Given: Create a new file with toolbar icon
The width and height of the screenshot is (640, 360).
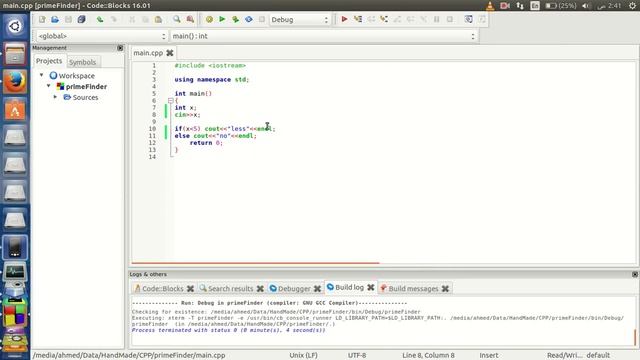Looking at the screenshot, I should tap(42, 19).
